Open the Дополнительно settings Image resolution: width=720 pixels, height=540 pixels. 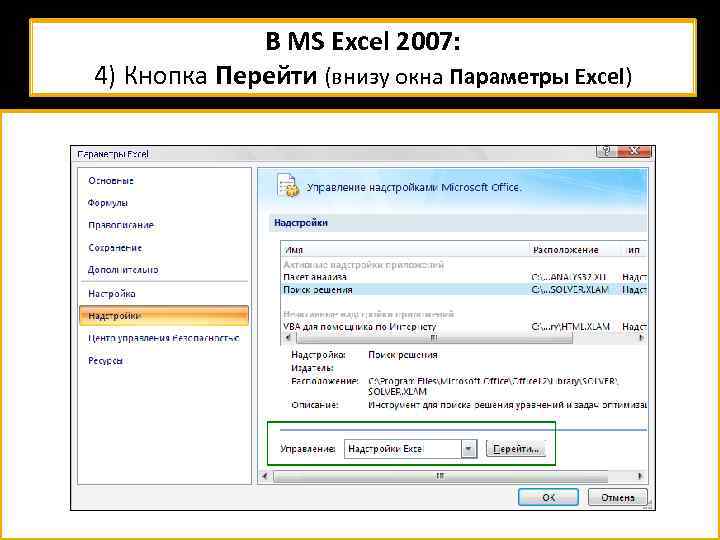point(123,270)
